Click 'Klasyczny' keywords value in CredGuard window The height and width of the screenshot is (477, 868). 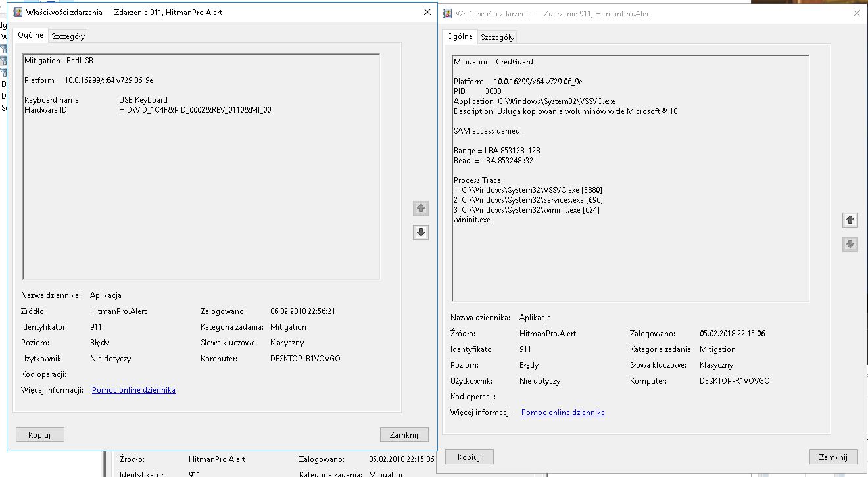(717, 365)
